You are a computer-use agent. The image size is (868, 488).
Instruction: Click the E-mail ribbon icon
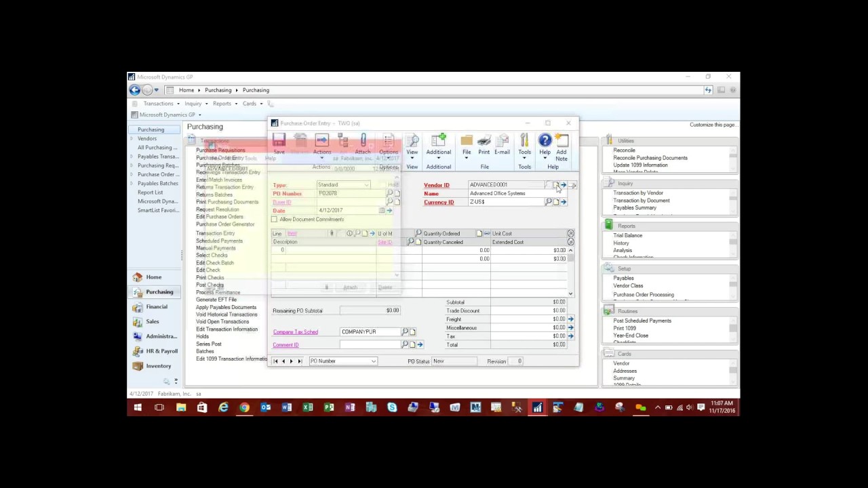pyautogui.click(x=502, y=140)
